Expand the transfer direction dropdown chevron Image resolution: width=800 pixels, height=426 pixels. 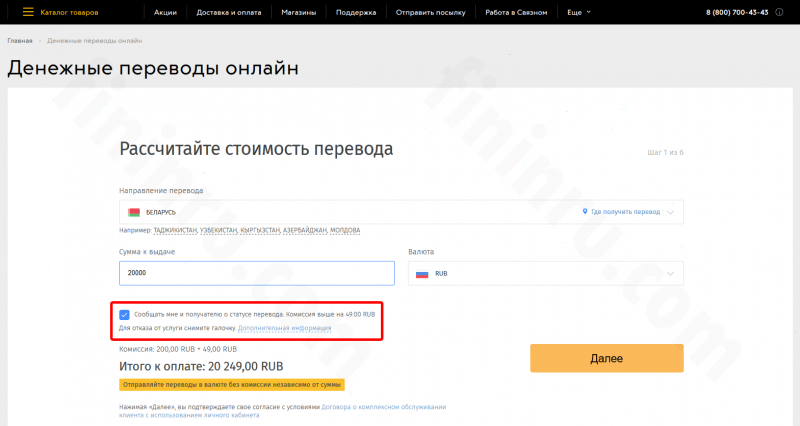tap(670, 212)
